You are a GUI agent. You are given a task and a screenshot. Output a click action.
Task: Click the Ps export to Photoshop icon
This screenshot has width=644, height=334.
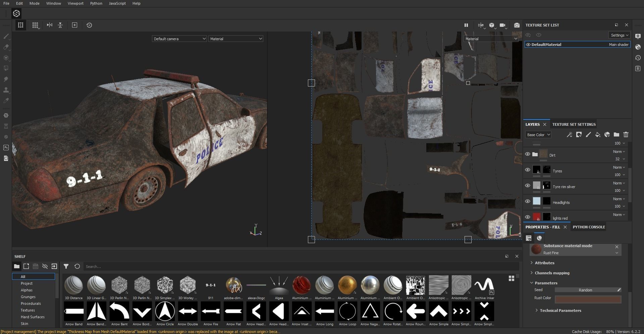[6, 148]
